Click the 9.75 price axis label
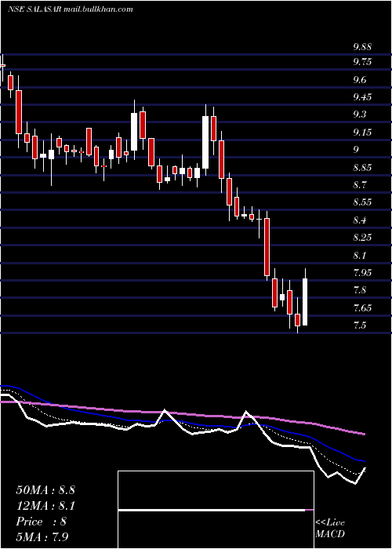The image size is (392, 549). [x=362, y=62]
